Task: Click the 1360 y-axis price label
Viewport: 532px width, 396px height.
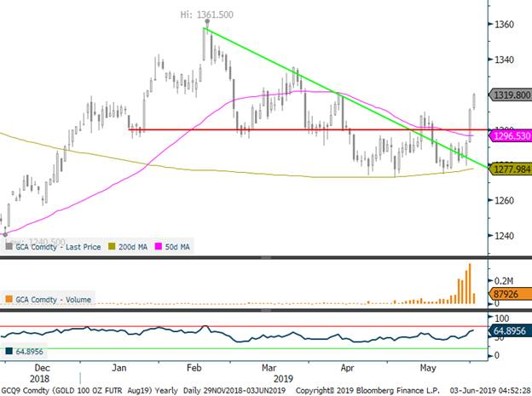Action: coord(504,25)
